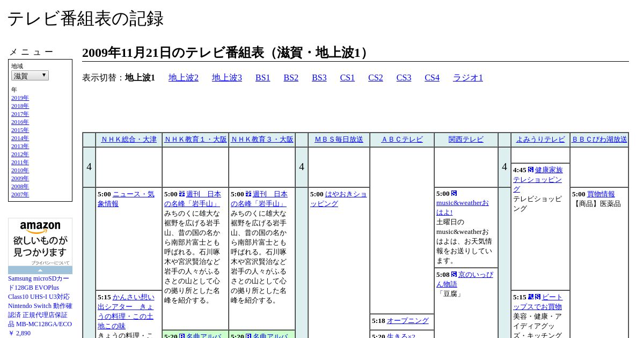
Task: Switch to the BS2 listing
Action: point(291,78)
